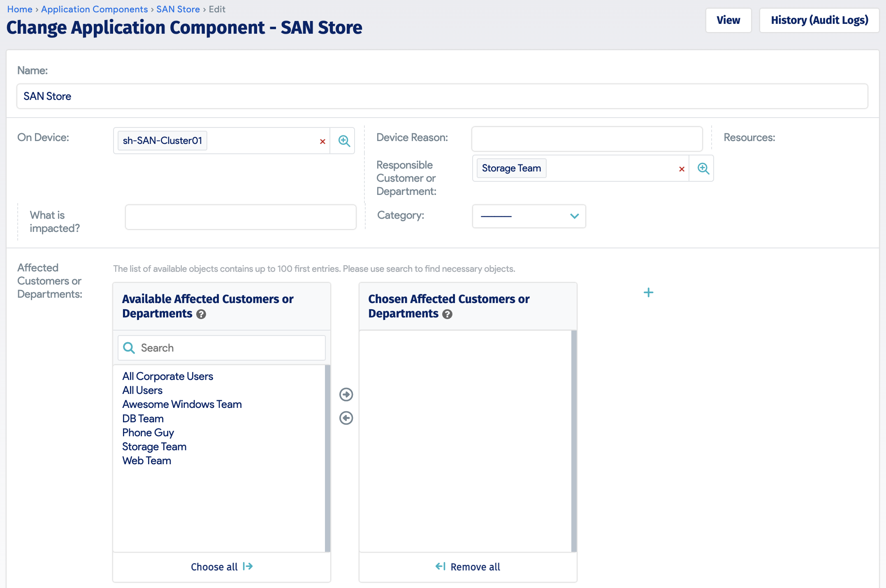Click the plus icon to add affected customer
The width and height of the screenshot is (886, 588).
[648, 292]
